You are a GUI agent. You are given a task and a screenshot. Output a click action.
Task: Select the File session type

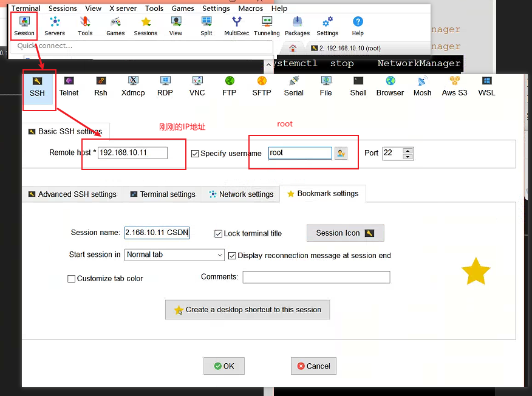[x=326, y=87]
